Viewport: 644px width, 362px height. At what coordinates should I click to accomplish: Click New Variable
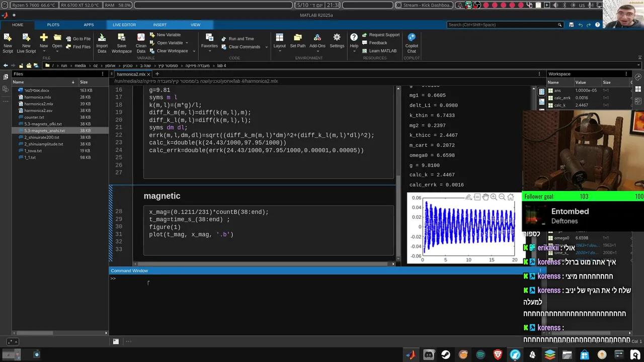click(x=165, y=35)
